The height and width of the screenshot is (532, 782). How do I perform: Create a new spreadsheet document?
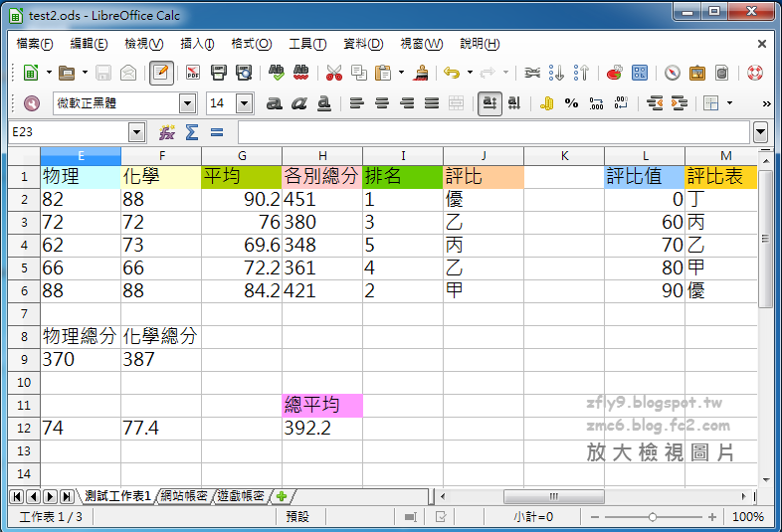31,73
